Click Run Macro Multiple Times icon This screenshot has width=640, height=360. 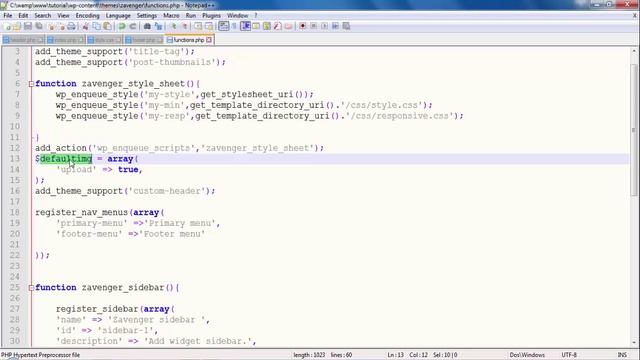tap(335, 26)
